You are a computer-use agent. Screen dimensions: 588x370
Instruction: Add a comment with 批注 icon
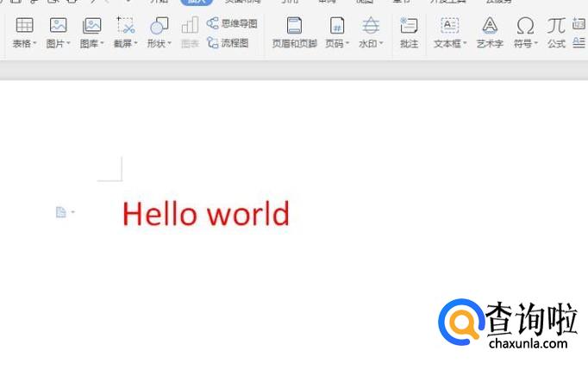tap(409, 26)
